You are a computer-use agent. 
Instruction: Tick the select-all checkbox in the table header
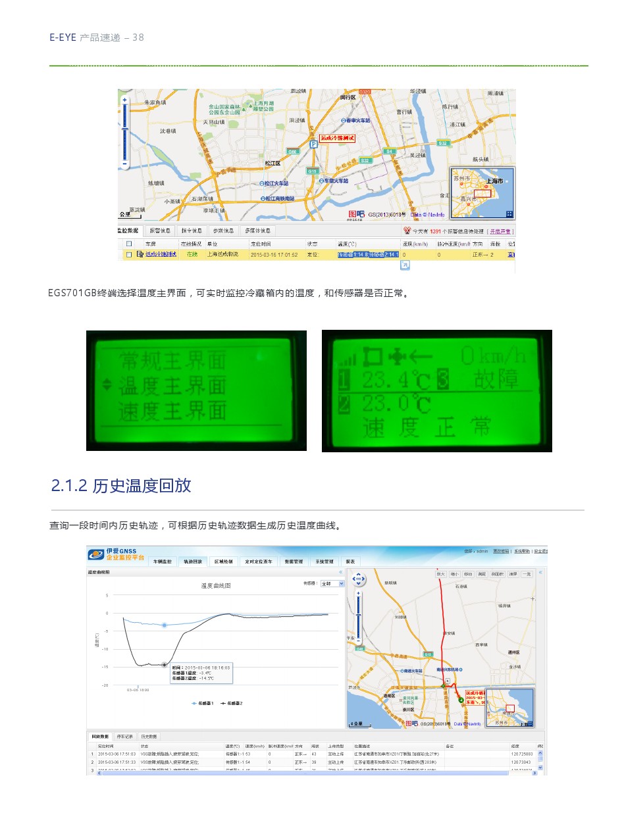pyautogui.click(x=129, y=244)
